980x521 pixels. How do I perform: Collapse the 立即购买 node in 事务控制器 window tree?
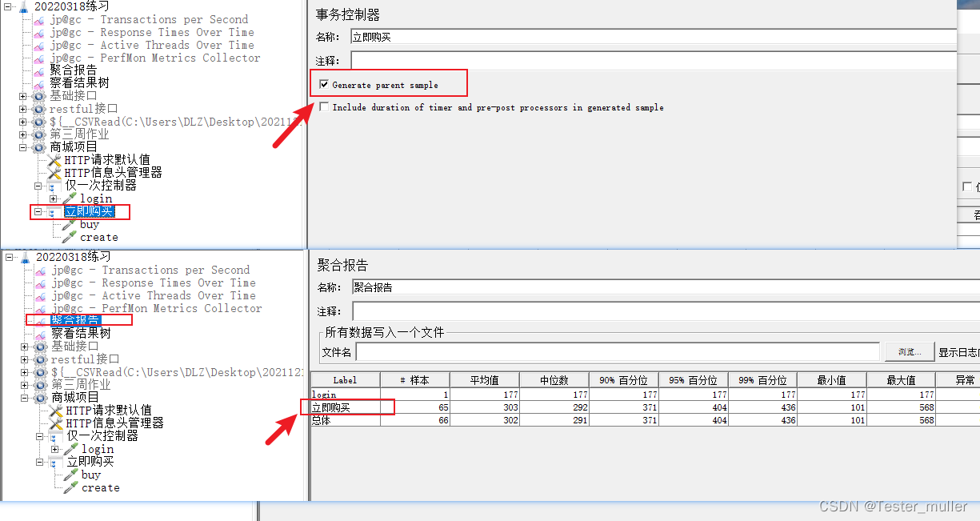pos(38,212)
